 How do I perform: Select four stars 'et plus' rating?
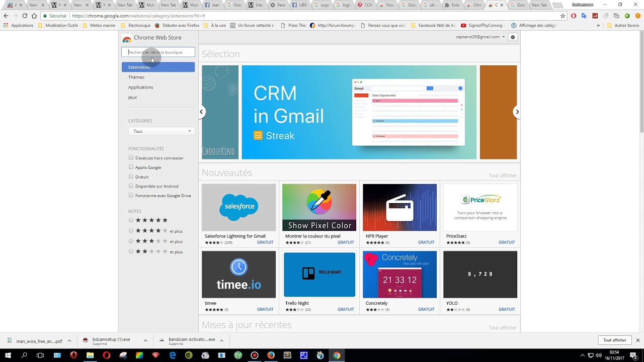[x=131, y=231]
